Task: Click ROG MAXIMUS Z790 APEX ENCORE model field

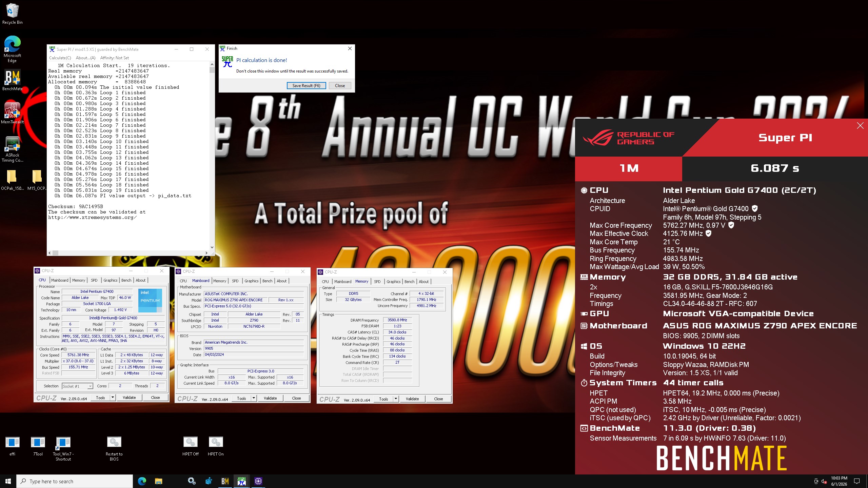Action: click(x=236, y=300)
